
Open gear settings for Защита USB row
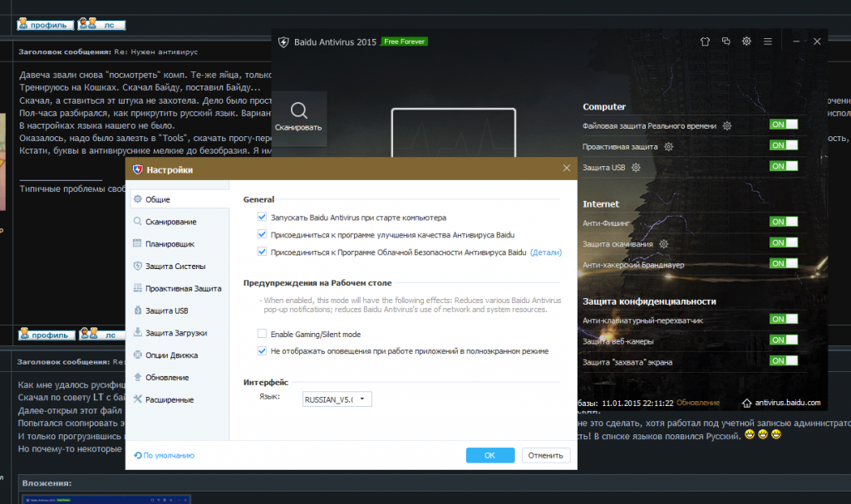(x=636, y=168)
